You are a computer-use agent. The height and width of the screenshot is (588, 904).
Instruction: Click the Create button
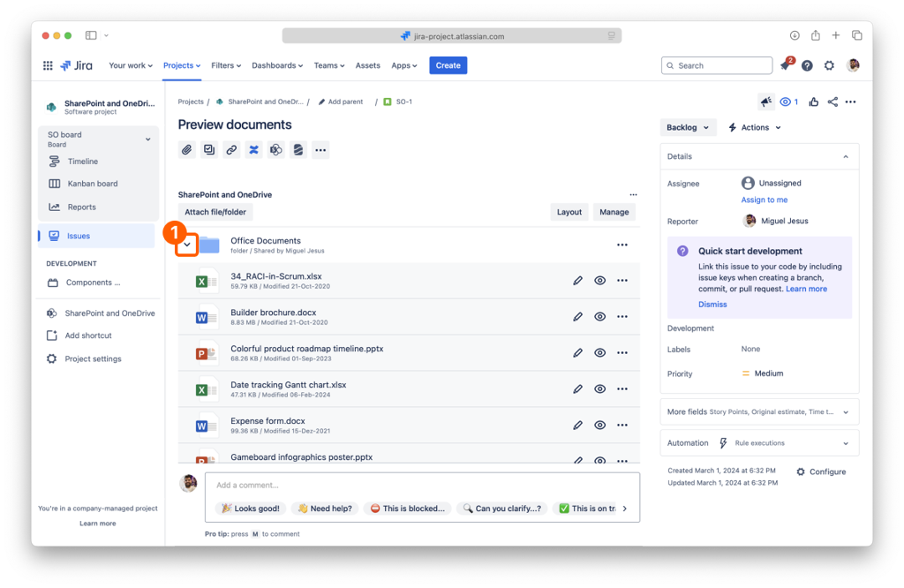coord(448,65)
